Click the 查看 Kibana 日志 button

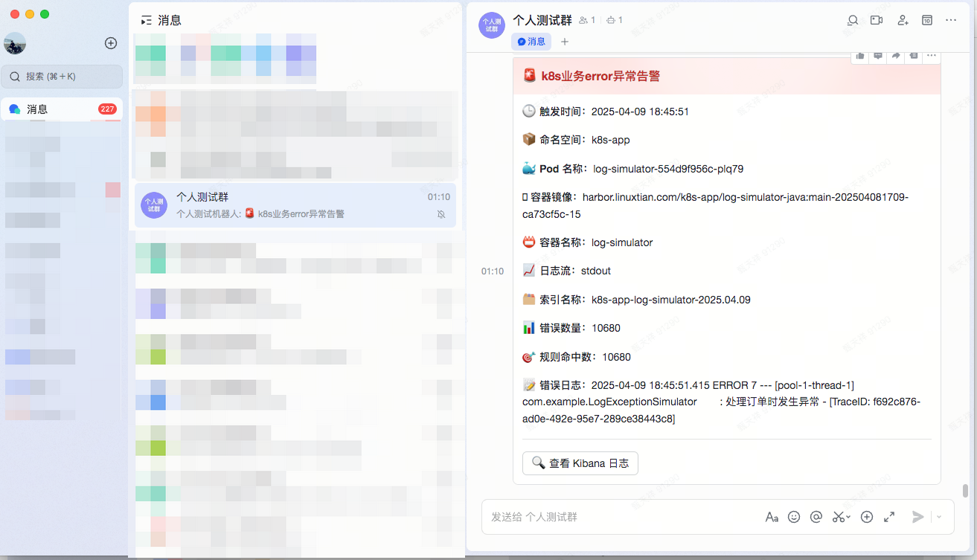[580, 463]
